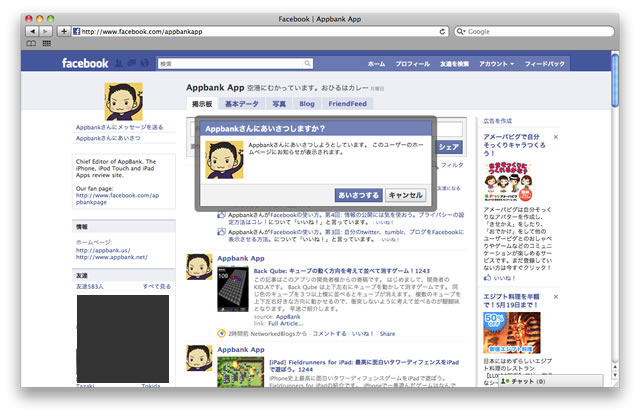640x416 pixels.
Task: Open the 友達583人 link
Action: [x=89, y=287]
